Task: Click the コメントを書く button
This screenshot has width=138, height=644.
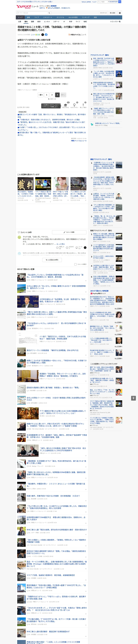Action: 69,232
